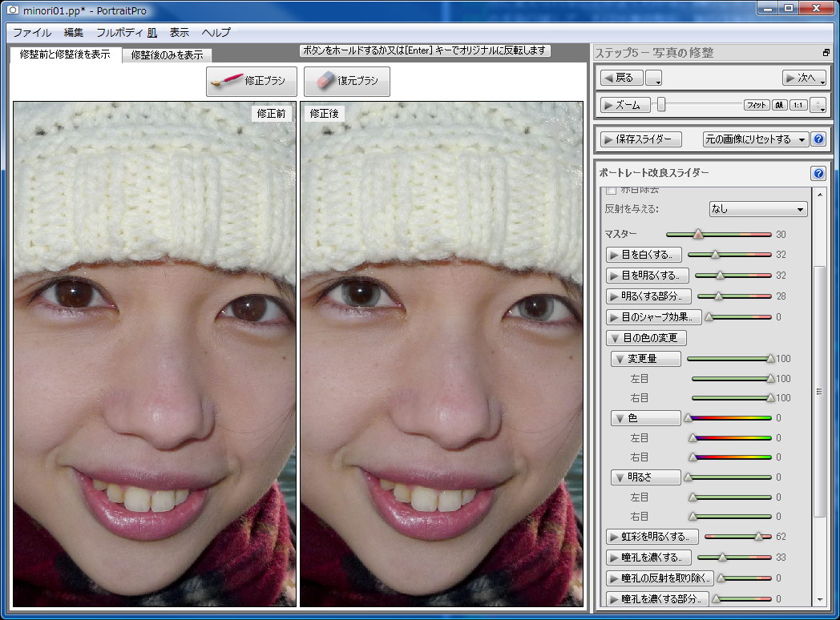The height and width of the screenshot is (620, 840).
Task: Fit the image with the フィット button
Action: [x=757, y=105]
